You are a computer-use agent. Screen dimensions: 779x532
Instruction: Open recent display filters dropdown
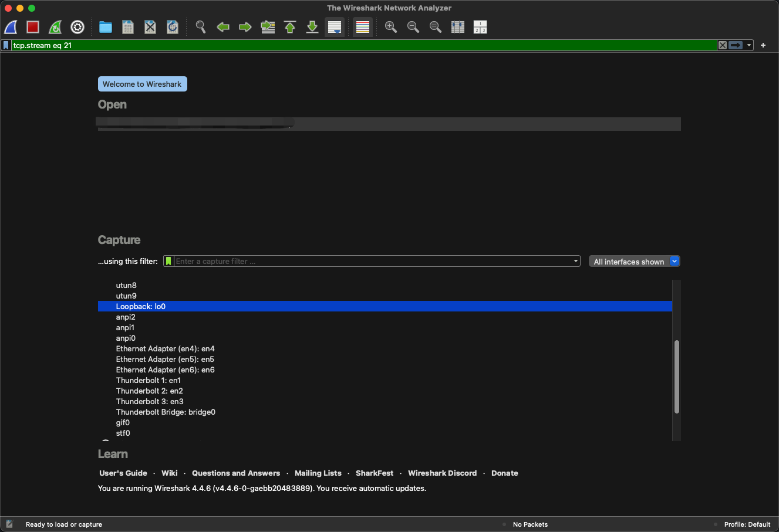click(749, 45)
